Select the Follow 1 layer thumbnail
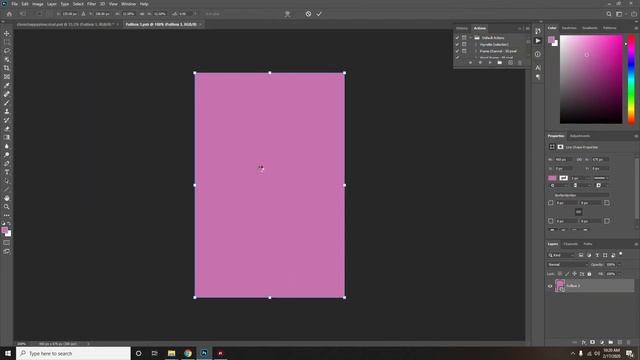The image size is (640, 360). (x=560, y=286)
